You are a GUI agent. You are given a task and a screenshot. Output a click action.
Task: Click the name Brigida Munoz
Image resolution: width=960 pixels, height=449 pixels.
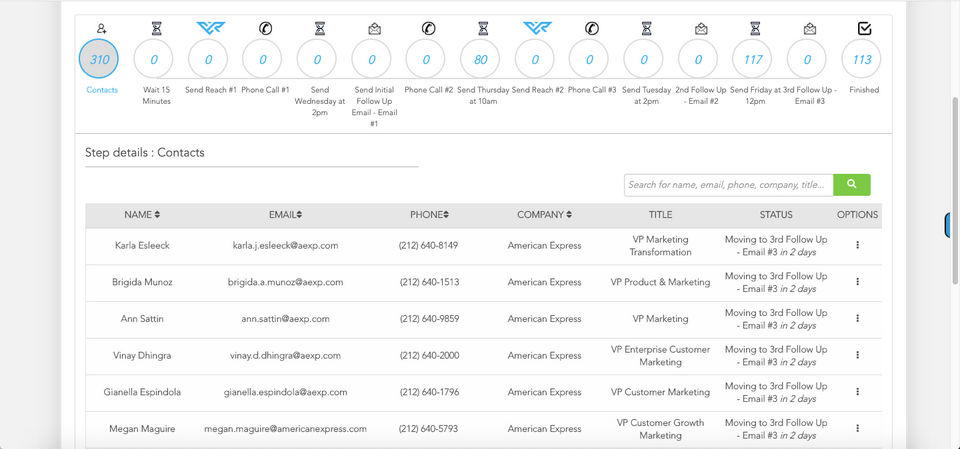(x=142, y=282)
